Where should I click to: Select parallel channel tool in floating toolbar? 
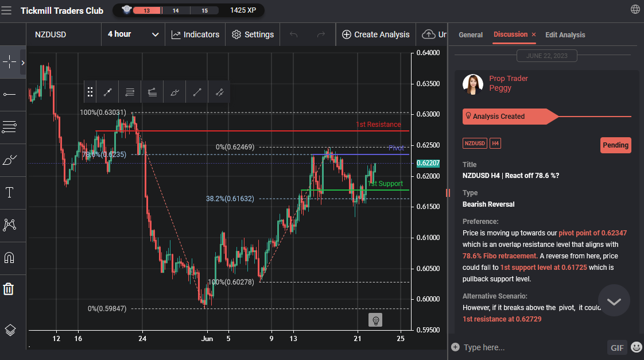pyautogui.click(x=219, y=92)
